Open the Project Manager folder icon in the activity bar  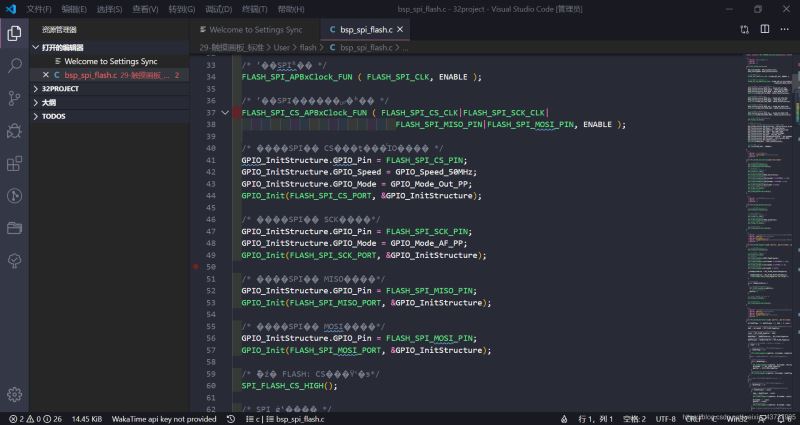coord(14,228)
